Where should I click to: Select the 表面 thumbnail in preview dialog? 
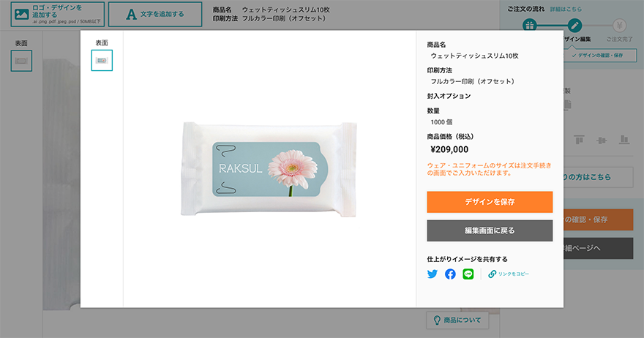pyautogui.click(x=102, y=61)
